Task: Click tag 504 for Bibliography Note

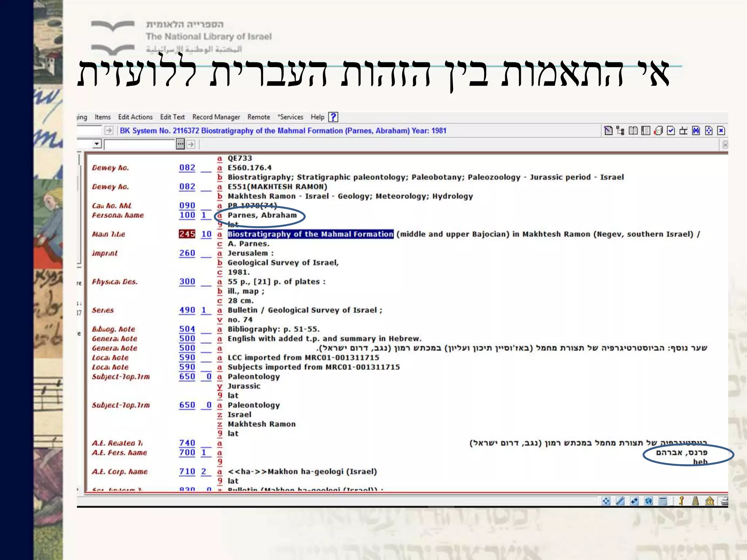Action: (x=187, y=329)
